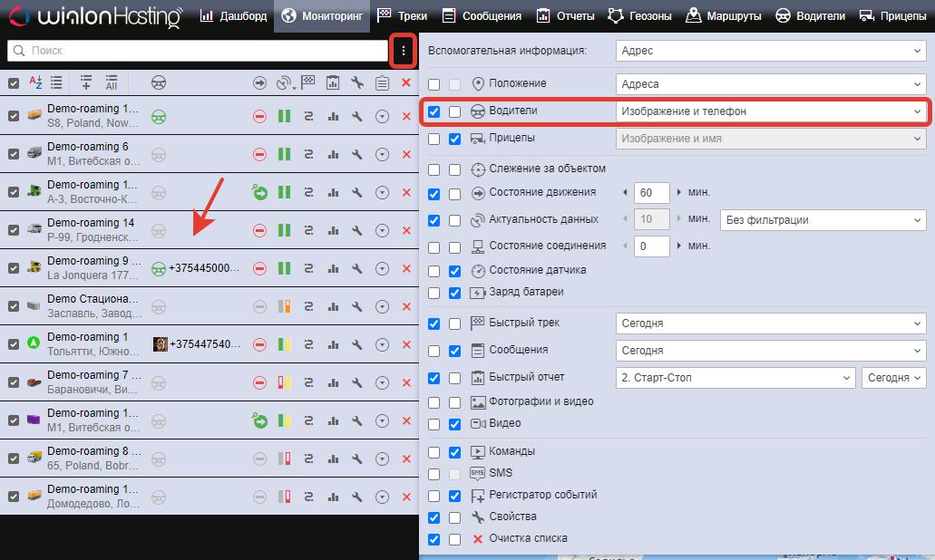
Task: Click Состояние соединения value field 0
Action: point(651,246)
